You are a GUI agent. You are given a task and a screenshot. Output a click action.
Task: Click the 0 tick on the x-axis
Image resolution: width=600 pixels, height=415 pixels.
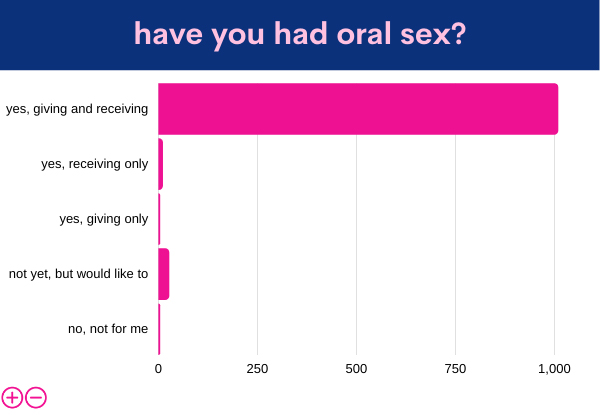pos(158,369)
